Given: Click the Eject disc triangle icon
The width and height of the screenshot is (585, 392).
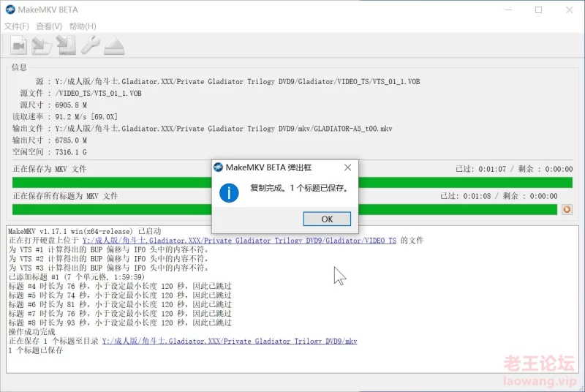Looking at the screenshot, I should tap(113, 46).
